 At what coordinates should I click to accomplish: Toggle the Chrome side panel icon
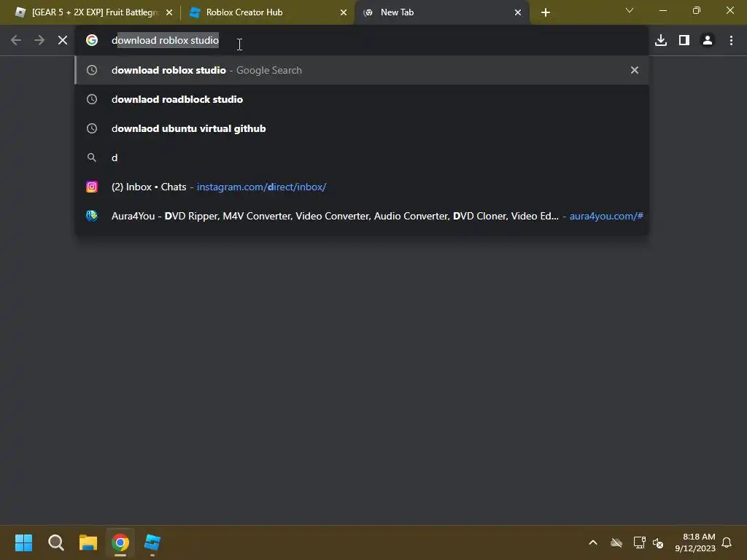click(684, 41)
